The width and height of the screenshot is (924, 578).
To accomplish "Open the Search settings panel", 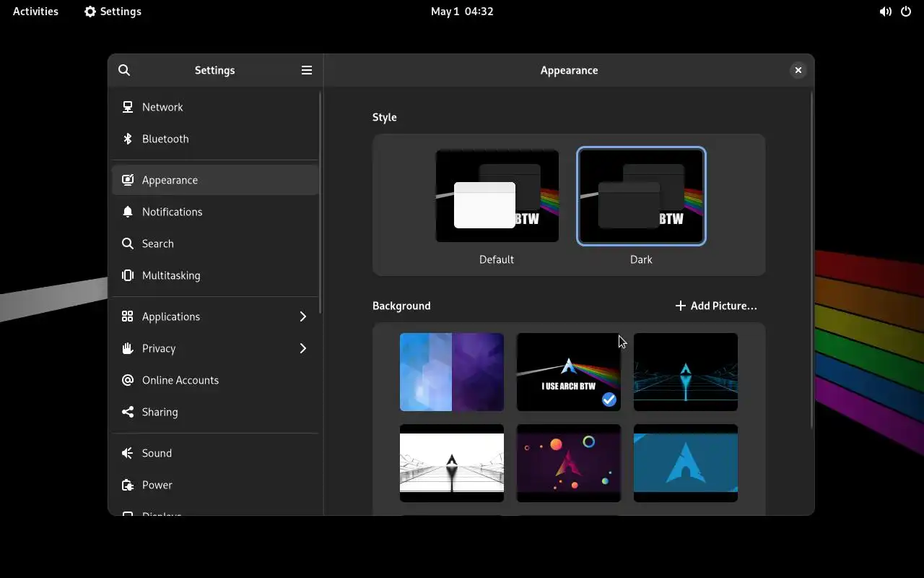I will [215, 243].
